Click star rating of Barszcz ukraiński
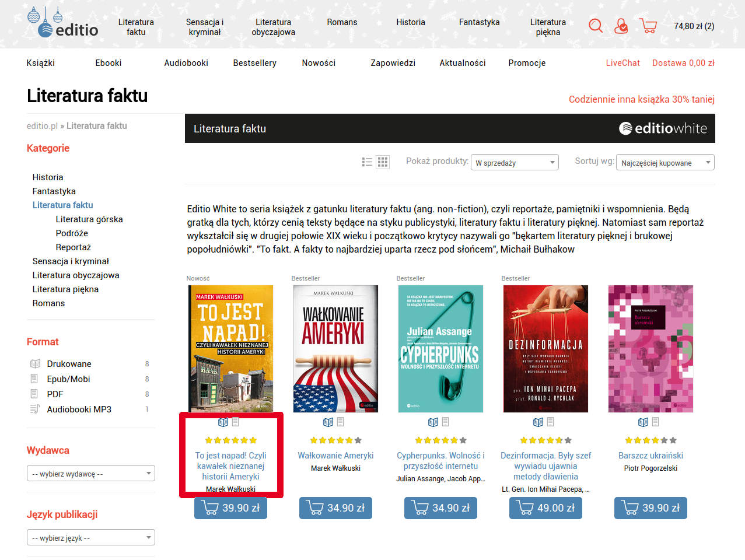Viewport: 745px width, 560px height. [650, 440]
